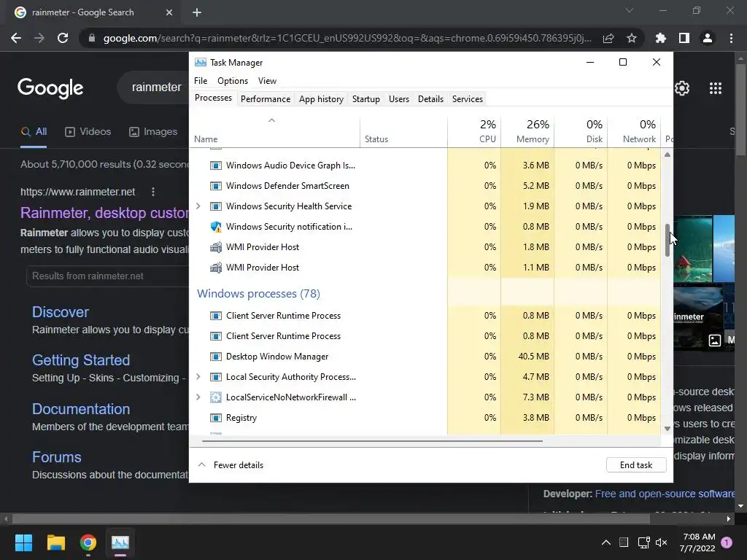Show hidden system tray icons chevron

click(606, 542)
